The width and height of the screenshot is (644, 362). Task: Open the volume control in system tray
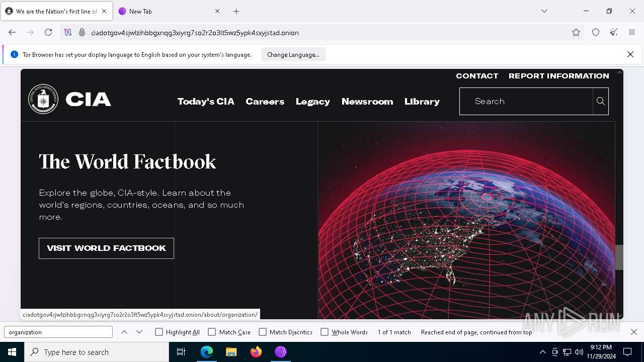click(579, 352)
